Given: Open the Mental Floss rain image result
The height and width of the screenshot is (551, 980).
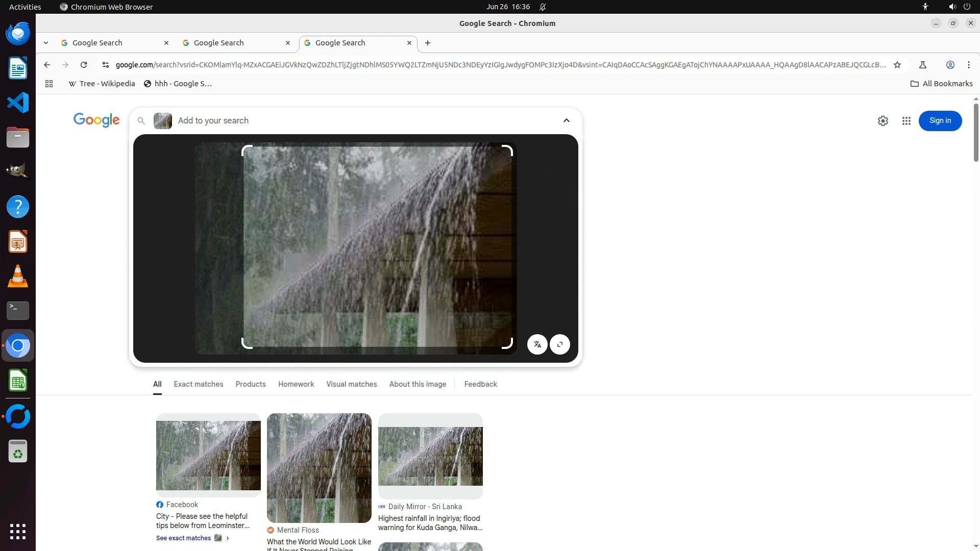Looking at the screenshot, I should pos(319,468).
